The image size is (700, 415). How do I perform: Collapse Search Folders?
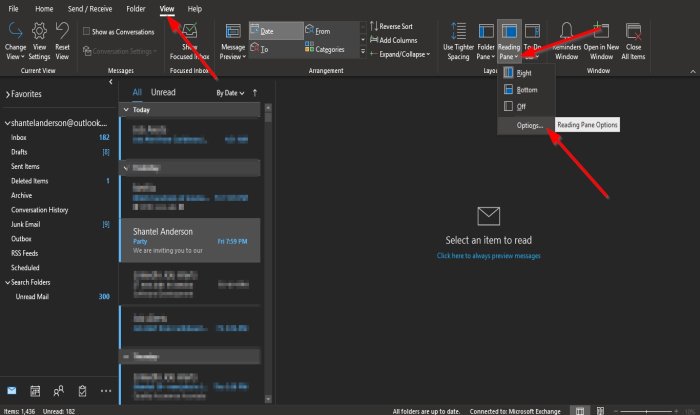(7, 282)
